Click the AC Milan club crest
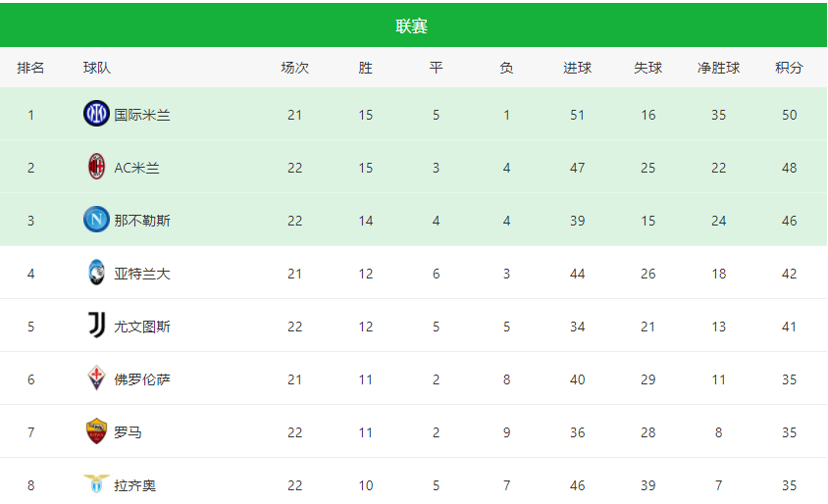 tap(97, 167)
